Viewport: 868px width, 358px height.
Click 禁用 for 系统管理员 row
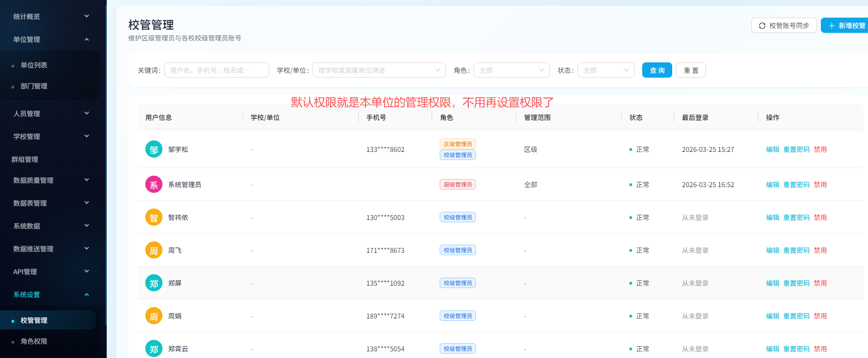(820, 185)
